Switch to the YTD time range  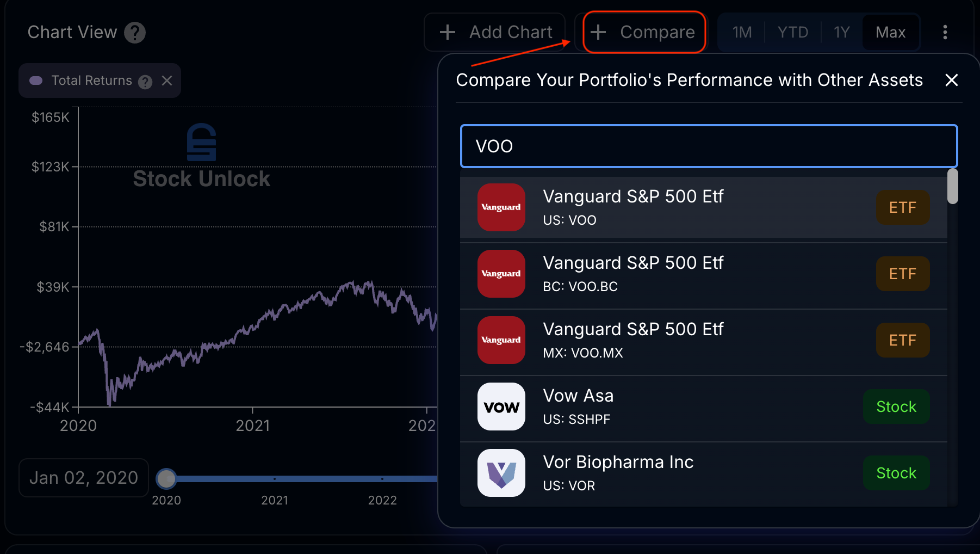(792, 32)
